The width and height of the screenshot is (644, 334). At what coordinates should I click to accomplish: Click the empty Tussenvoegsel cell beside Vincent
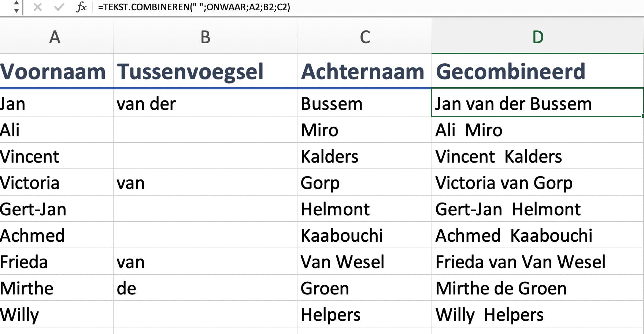[x=205, y=156]
